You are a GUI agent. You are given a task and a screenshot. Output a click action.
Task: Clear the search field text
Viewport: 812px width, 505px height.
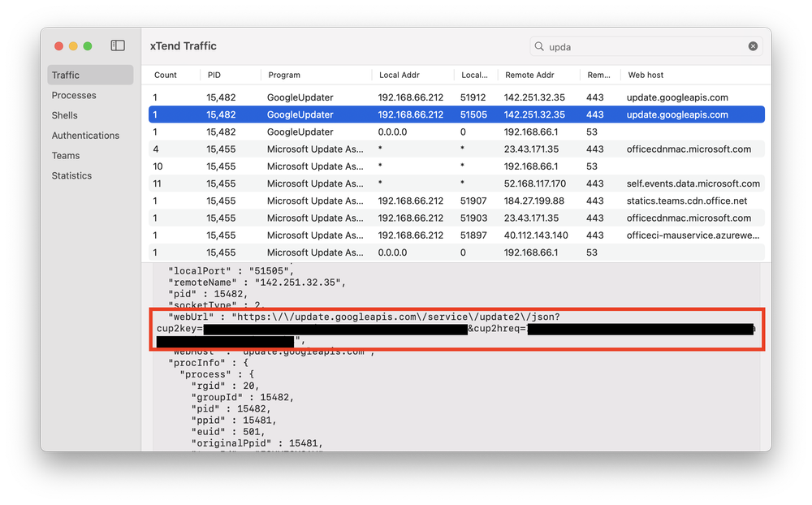[753, 46]
